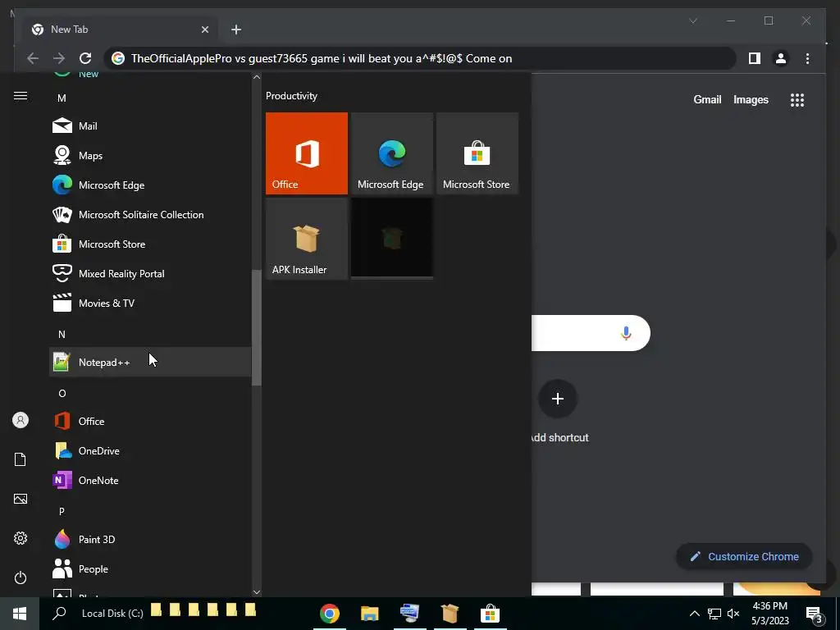Open the Images link

[751, 99]
